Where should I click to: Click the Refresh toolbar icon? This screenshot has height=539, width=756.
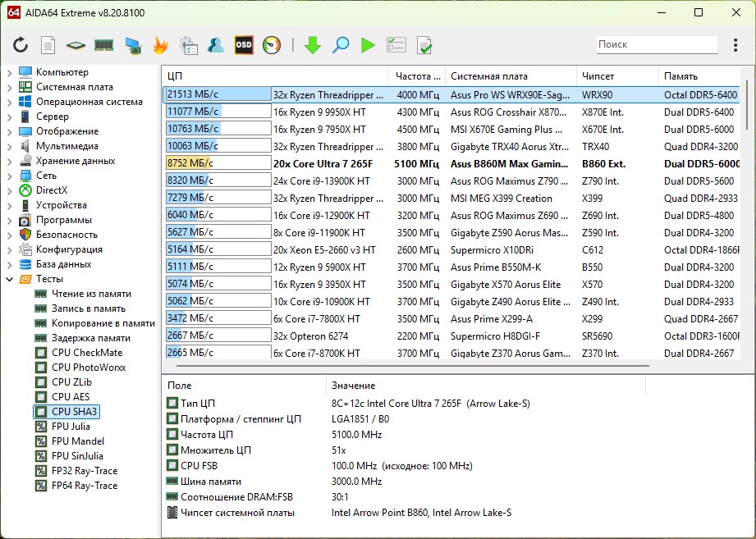(x=21, y=45)
